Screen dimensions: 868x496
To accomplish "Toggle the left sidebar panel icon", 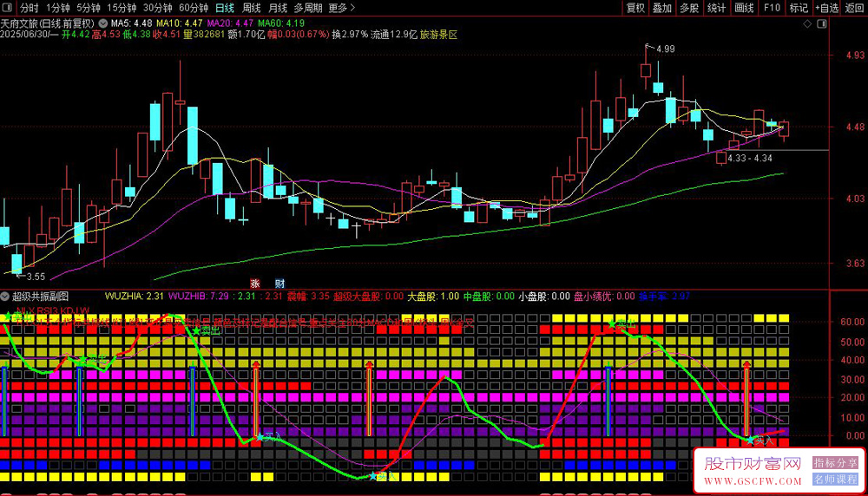I will click(x=7, y=8).
